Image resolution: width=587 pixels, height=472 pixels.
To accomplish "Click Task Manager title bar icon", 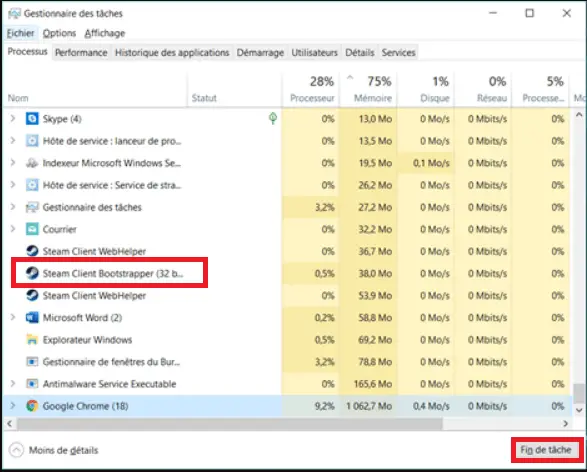I will tap(14, 13).
